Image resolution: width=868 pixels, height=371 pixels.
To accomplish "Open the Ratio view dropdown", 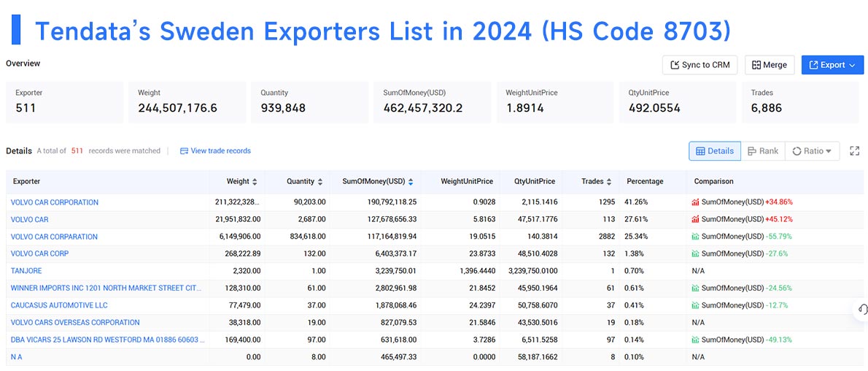I will pos(812,151).
